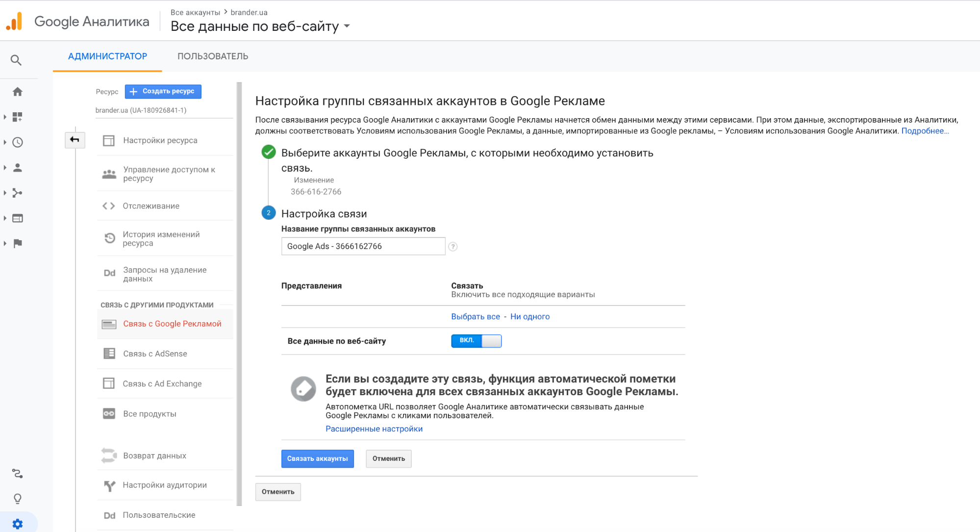
Task: Click the Conversions flag icon in sidebar
Action: 18,243
